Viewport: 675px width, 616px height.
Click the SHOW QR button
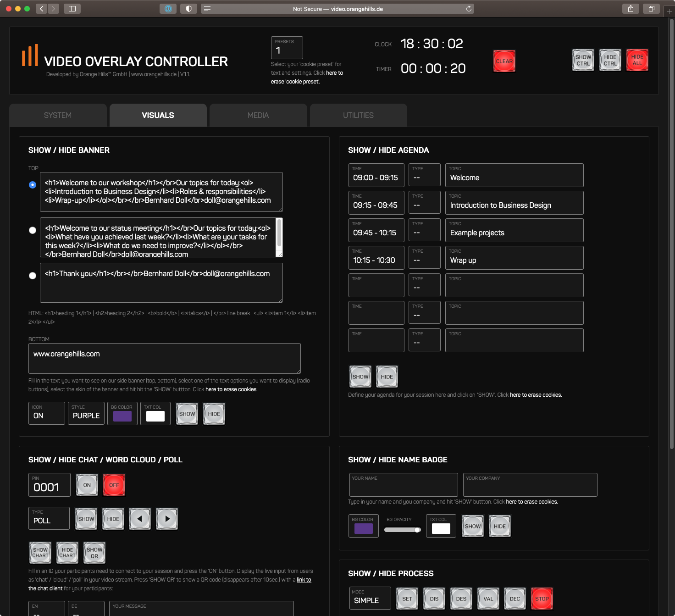coord(94,552)
